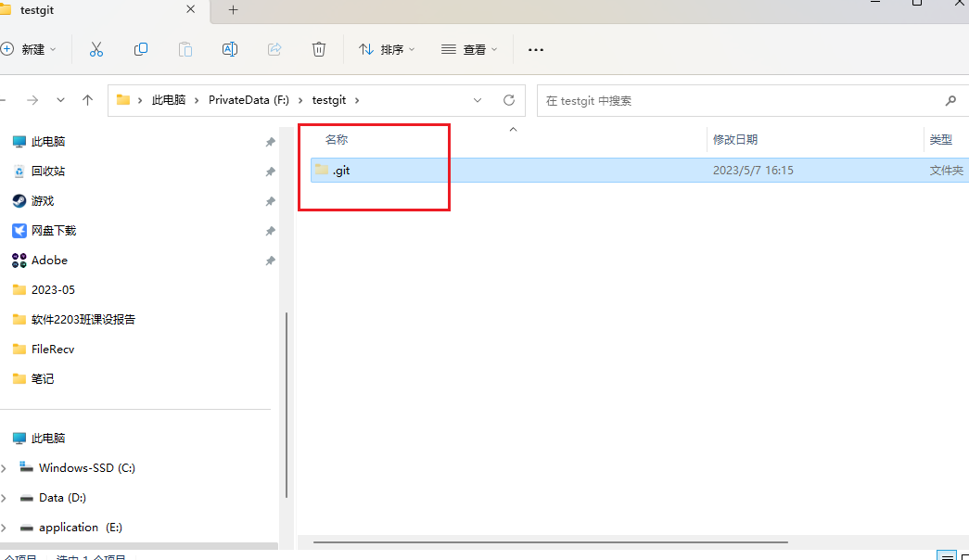Image resolution: width=969 pixels, height=560 pixels.
Task: Expand chevron after testgit breadcrumb
Action: 357,100
